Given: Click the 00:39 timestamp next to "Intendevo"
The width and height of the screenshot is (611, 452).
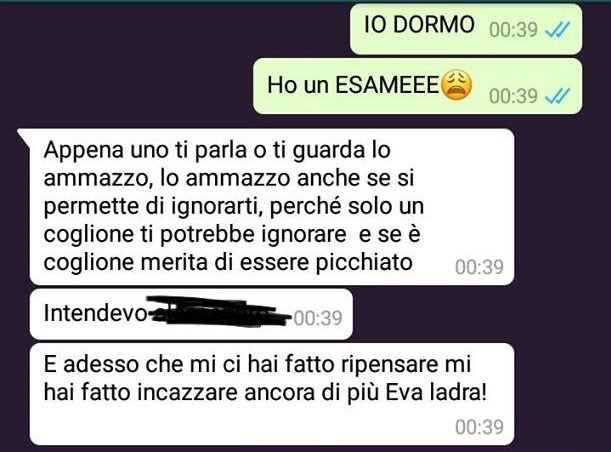Looking at the screenshot, I should click(x=318, y=318).
